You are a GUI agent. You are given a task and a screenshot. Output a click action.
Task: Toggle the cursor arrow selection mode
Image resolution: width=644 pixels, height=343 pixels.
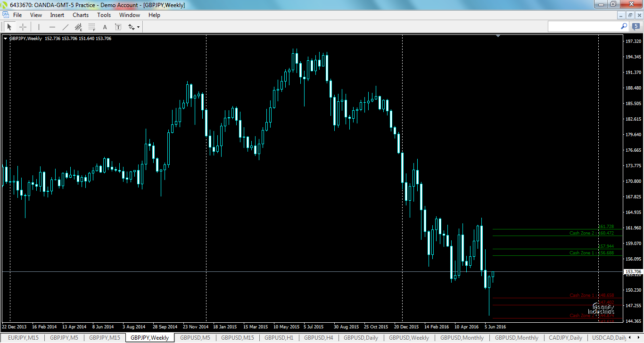(x=9, y=26)
